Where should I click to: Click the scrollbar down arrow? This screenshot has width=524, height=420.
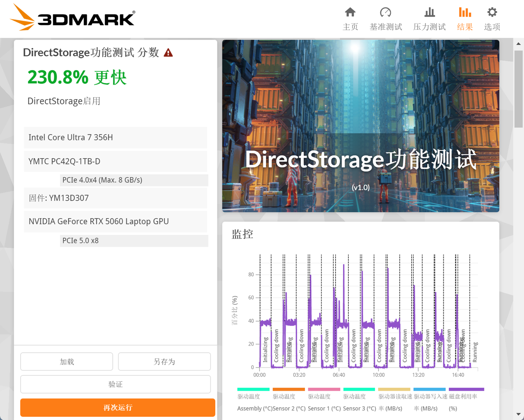[x=519, y=414]
